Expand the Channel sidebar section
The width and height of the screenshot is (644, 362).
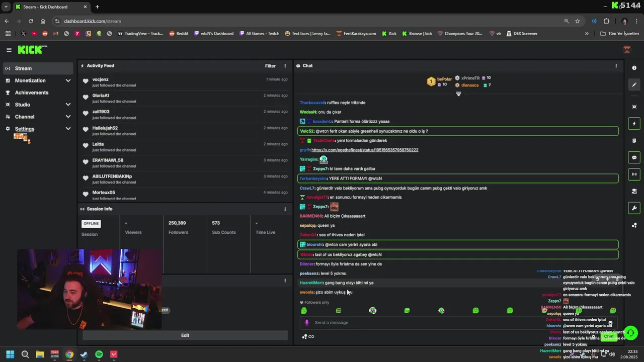(x=68, y=117)
